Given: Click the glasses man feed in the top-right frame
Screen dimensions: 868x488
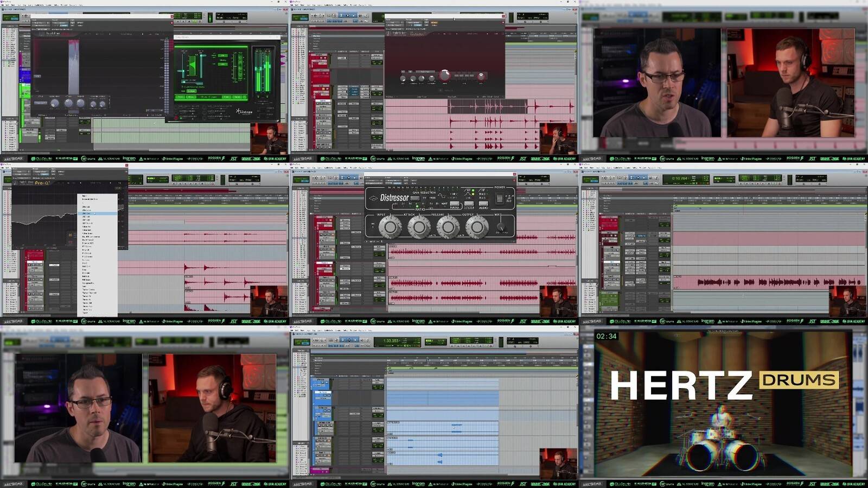Looking at the screenshot, I should tap(657, 83).
